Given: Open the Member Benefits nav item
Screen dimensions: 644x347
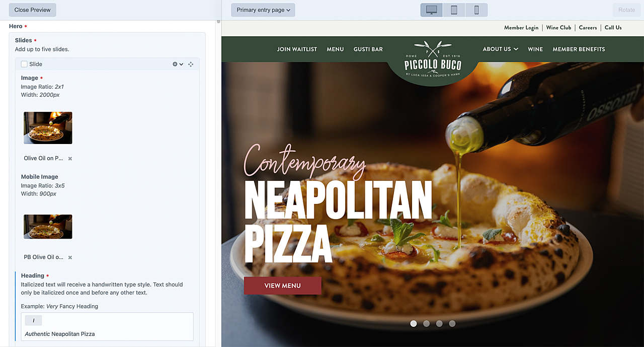Looking at the screenshot, I should 579,49.
